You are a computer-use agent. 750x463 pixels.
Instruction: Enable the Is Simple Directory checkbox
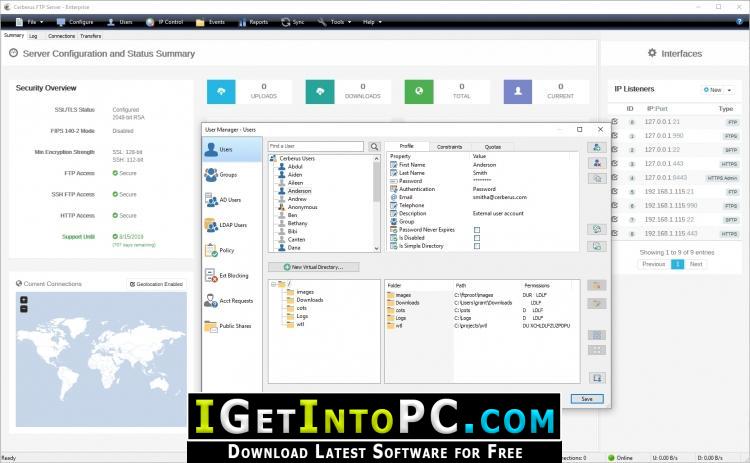pos(477,246)
